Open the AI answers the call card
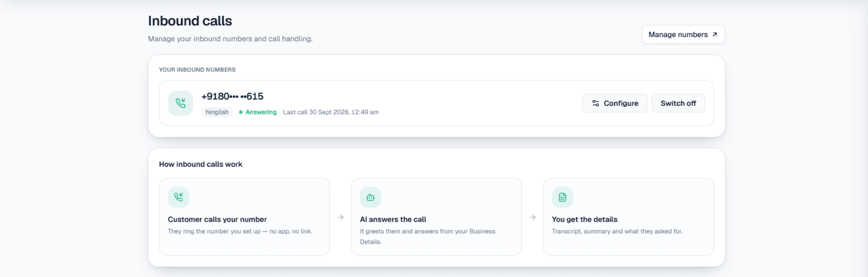The height and width of the screenshot is (277, 868). click(436, 217)
